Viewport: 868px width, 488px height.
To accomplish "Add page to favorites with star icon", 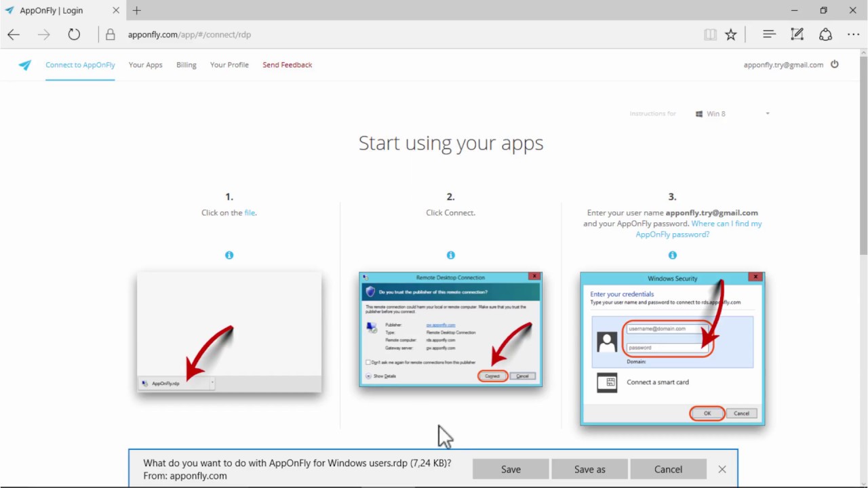I will point(730,35).
